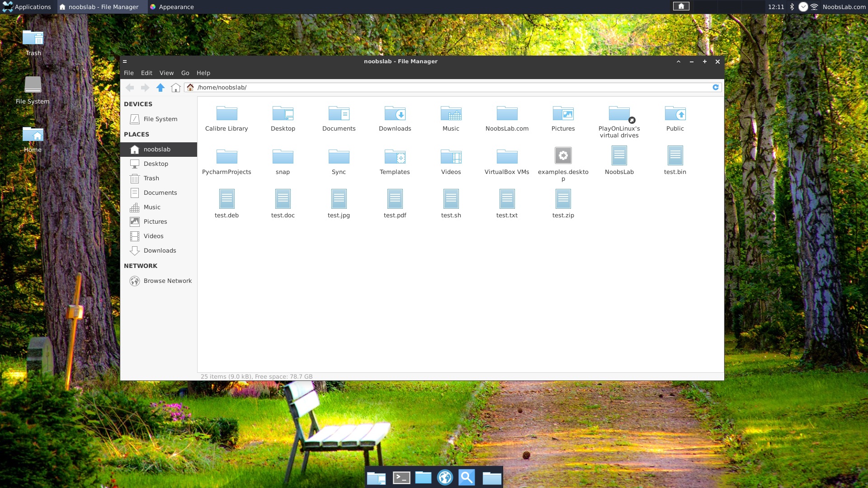
Task: Open the View menu
Action: pyautogui.click(x=166, y=73)
